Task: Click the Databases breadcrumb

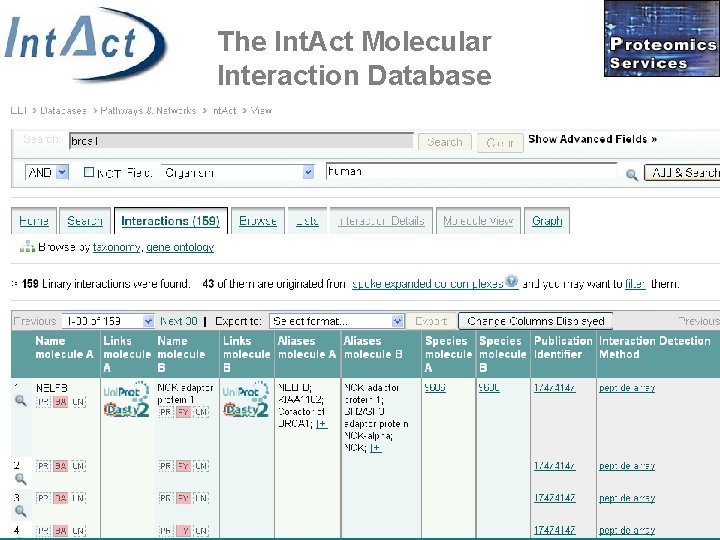Action: (63, 111)
